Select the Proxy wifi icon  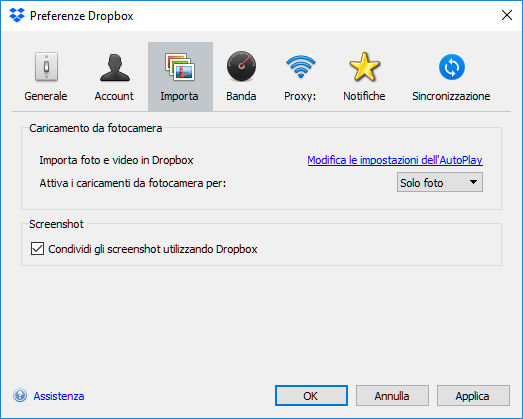(301, 66)
